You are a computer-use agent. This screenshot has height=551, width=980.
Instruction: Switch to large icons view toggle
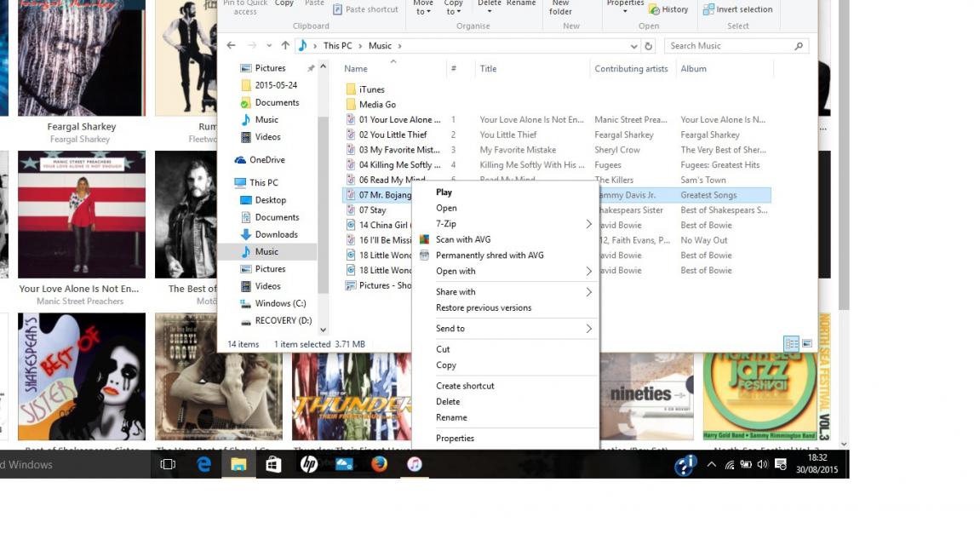806,343
